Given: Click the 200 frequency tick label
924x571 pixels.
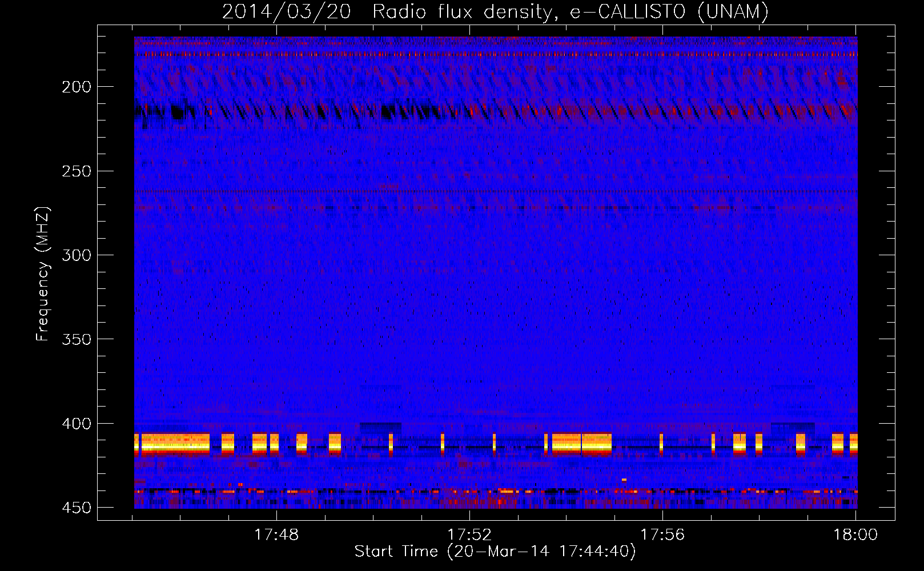Looking at the screenshot, I should point(77,87).
